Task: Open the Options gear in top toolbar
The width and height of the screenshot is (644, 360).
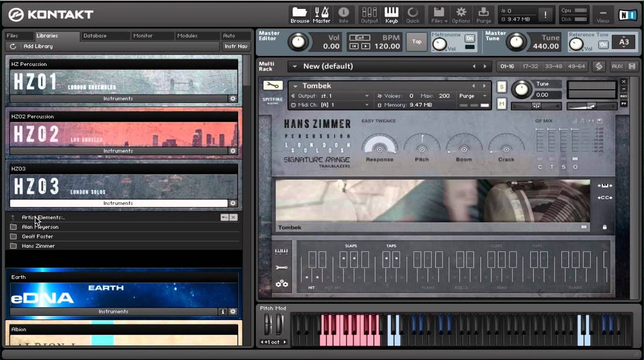Action: [x=461, y=15]
